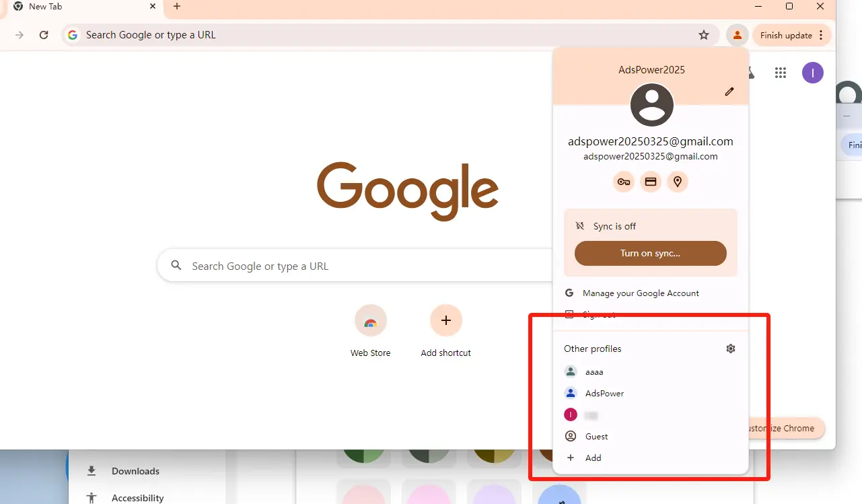Pick the gray color swatch in background window
Viewport: 862px width, 504px height.
tap(429, 457)
